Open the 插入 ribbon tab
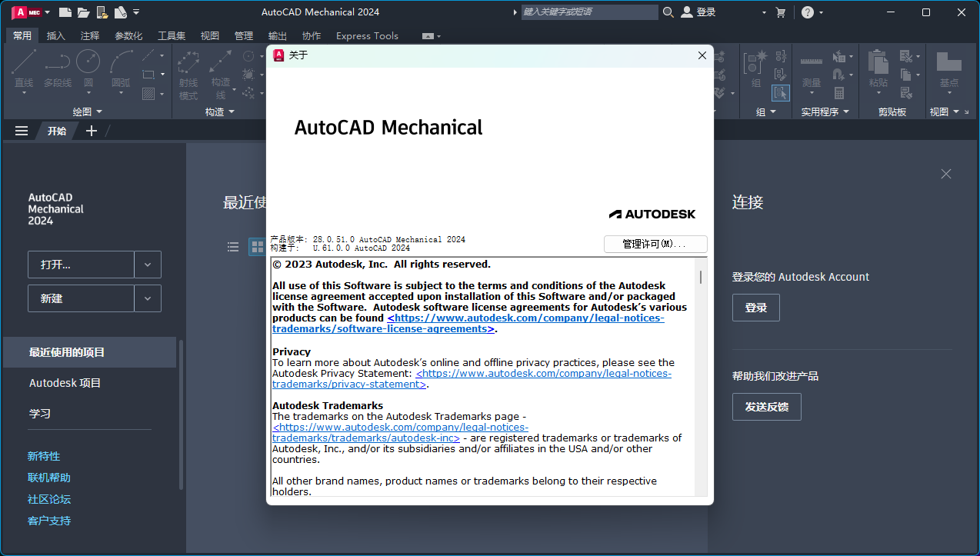Screen dimensions: 980x556 [x=56, y=35]
